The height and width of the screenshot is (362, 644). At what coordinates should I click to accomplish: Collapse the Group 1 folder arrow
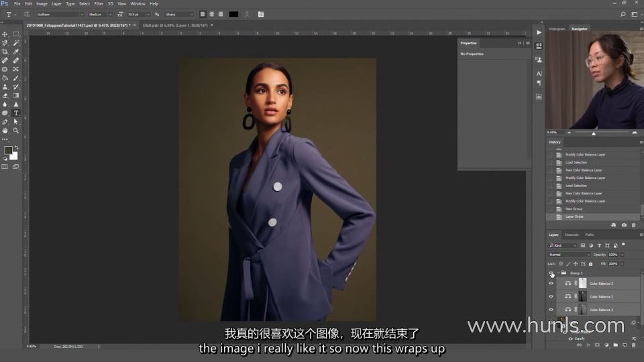[559, 273]
